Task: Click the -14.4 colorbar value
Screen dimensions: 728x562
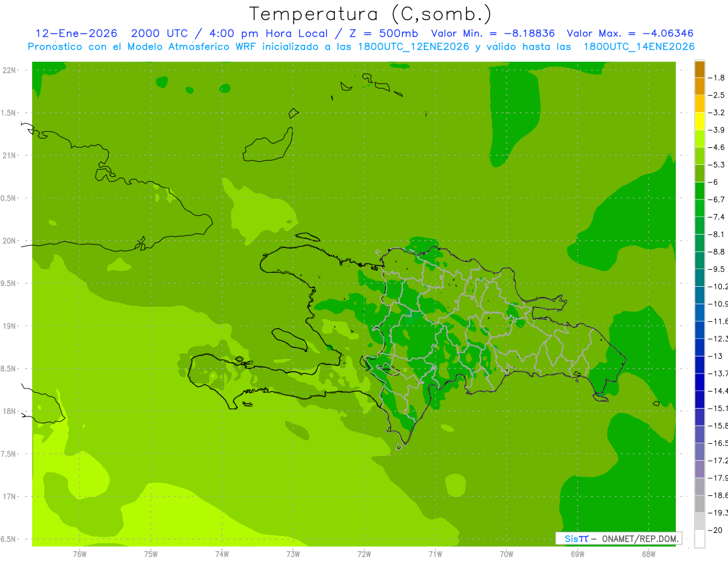Action: (x=718, y=390)
